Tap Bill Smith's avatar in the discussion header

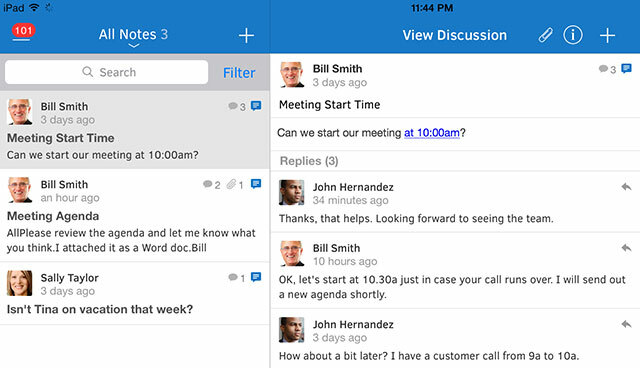292,75
